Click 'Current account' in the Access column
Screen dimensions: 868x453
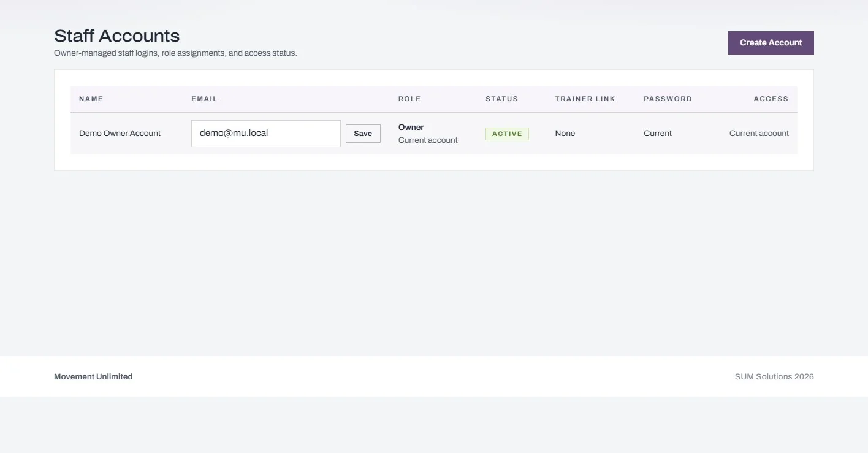coord(759,134)
